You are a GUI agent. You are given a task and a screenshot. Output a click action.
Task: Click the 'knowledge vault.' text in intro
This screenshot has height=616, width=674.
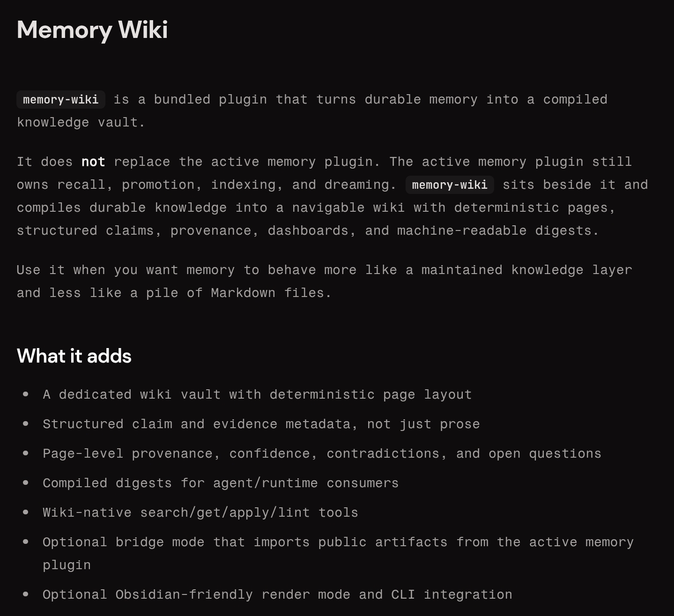pyautogui.click(x=81, y=123)
